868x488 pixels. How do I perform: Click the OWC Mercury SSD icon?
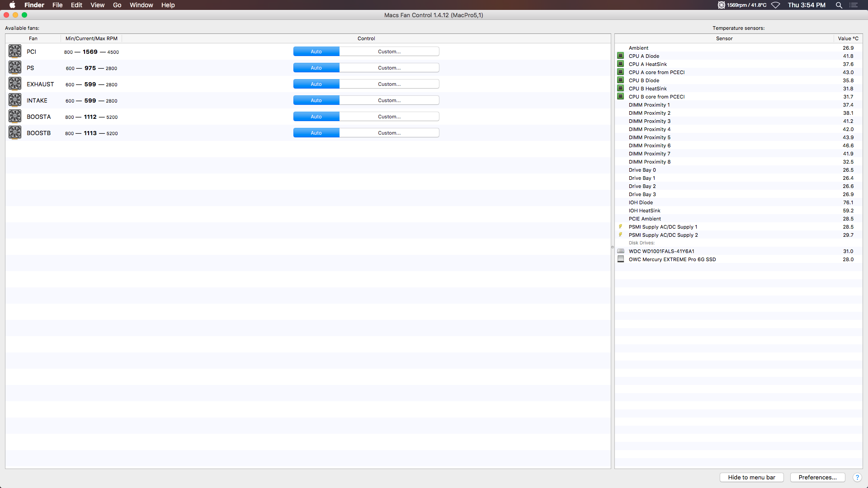621,259
